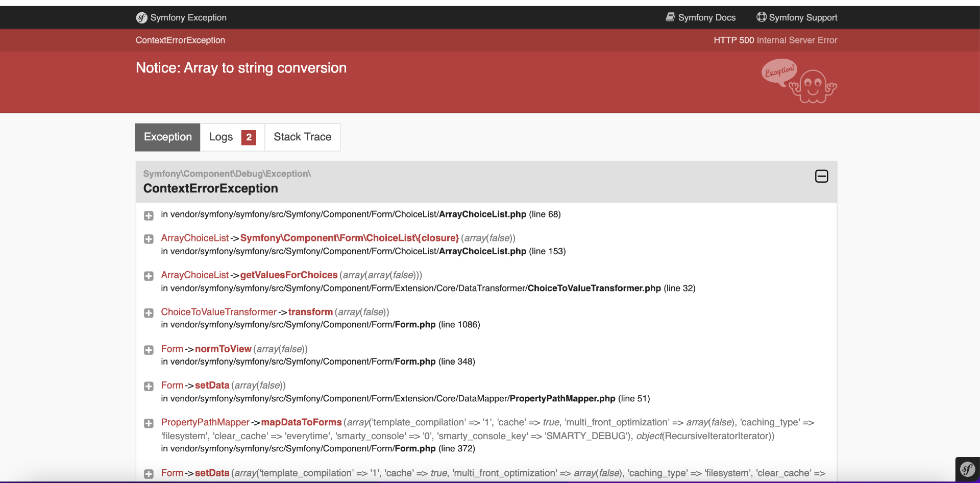This screenshot has height=483, width=980.
Task: Click the Notice: Array to string conversion title
Action: tap(241, 68)
